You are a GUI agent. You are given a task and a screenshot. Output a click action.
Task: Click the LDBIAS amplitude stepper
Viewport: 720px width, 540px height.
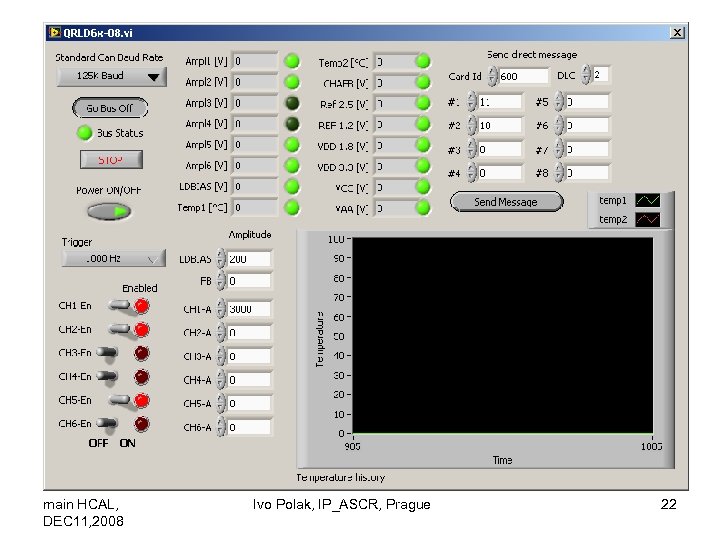click(221, 259)
